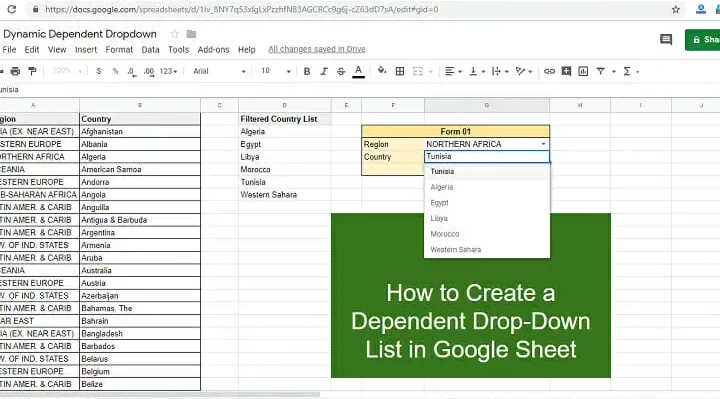The height and width of the screenshot is (399, 720).
Task: Open horizontal align options
Action: (453, 71)
